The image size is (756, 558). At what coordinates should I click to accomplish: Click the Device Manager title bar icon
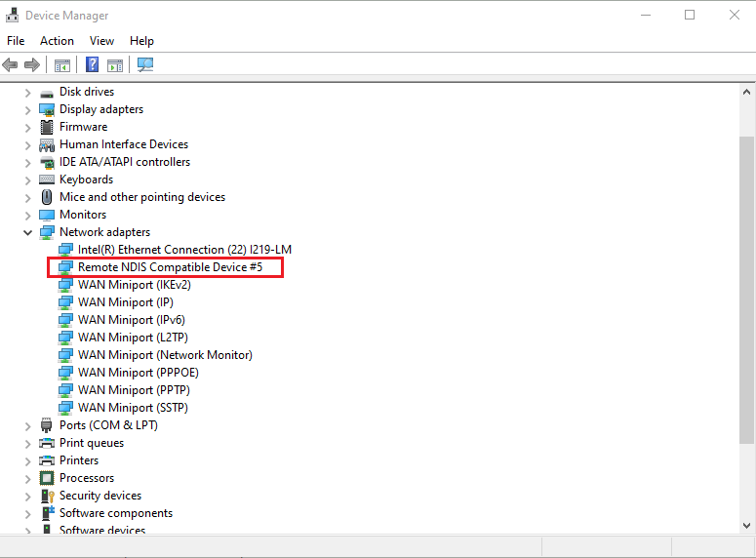(12, 16)
